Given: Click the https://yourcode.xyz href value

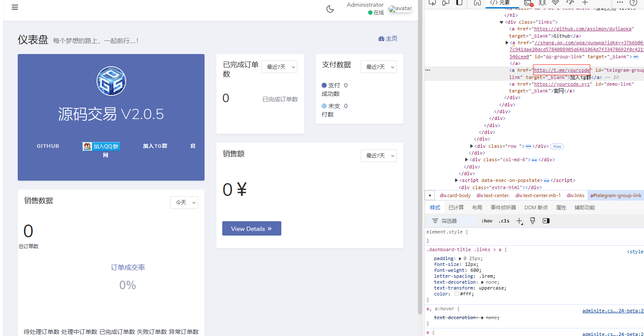Looking at the screenshot, I should 562,84.
